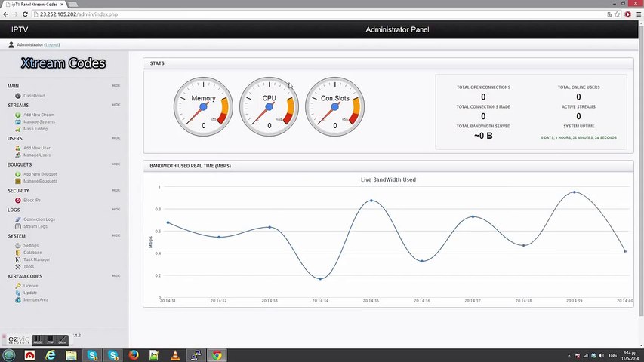The width and height of the screenshot is (644, 362).
Task: Stop the Ezvid recording
Action: [x=50, y=340]
